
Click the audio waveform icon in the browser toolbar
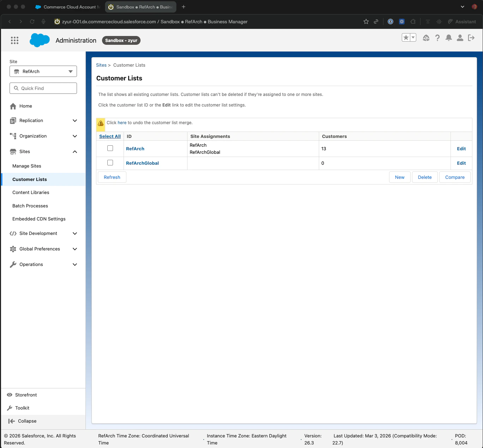[439, 22]
